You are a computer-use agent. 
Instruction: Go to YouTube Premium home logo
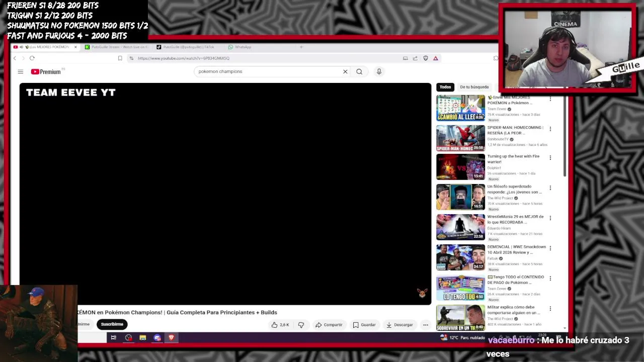point(46,72)
